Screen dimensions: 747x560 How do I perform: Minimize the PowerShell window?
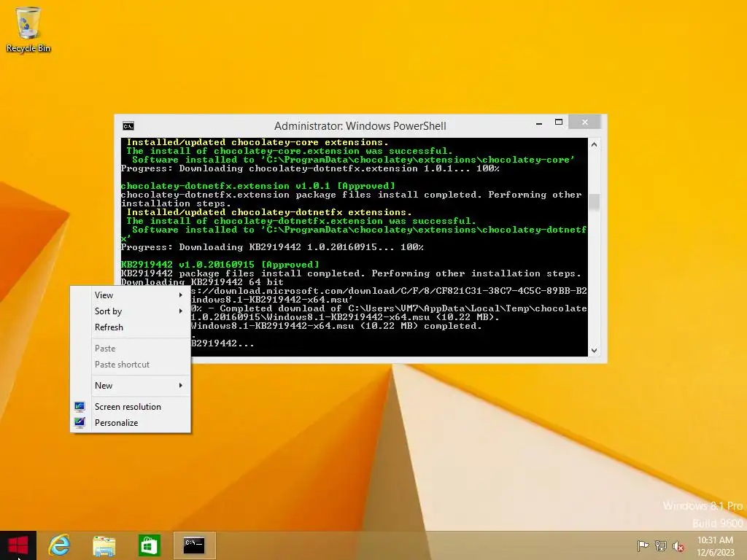tap(539, 122)
